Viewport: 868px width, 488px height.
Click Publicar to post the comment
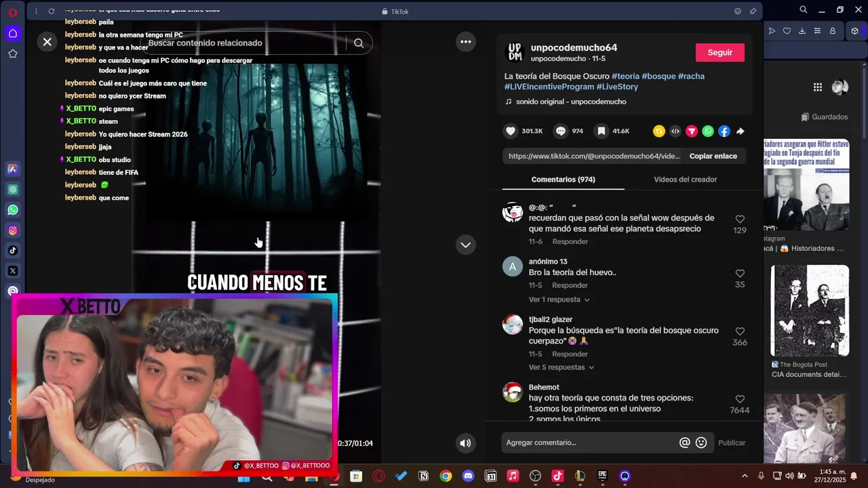[732, 443]
